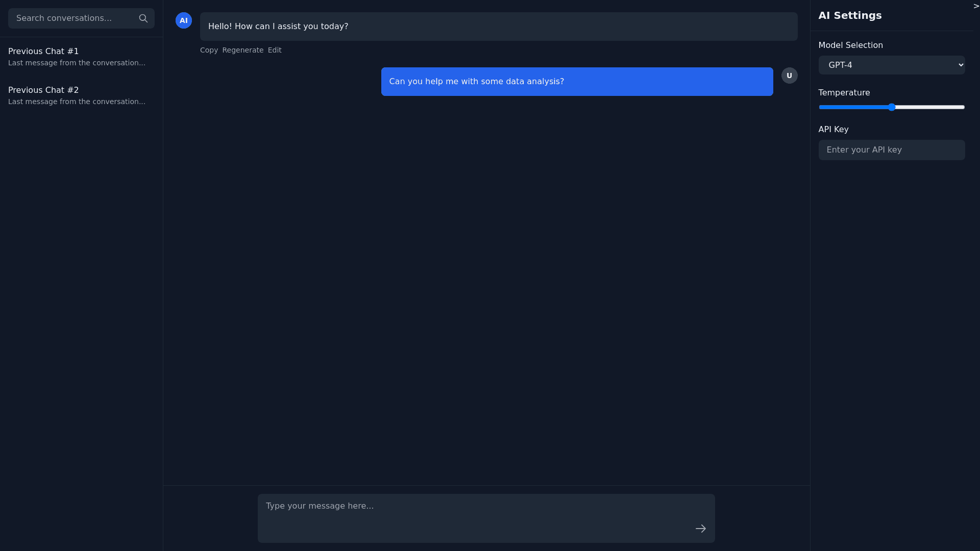The width and height of the screenshot is (980, 551).
Task: Open Previous Chat #1
Action: tap(77, 57)
